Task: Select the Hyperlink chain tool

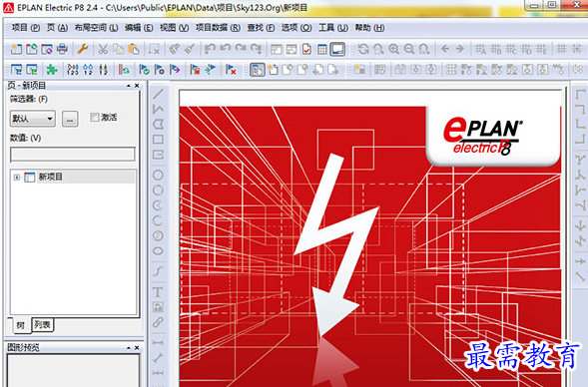Action: click(158, 322)
